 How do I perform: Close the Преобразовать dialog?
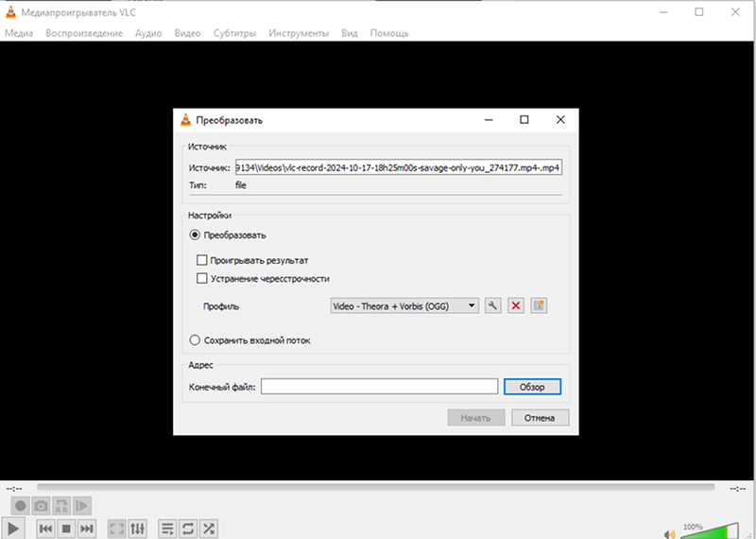click(x=560, y=120)
